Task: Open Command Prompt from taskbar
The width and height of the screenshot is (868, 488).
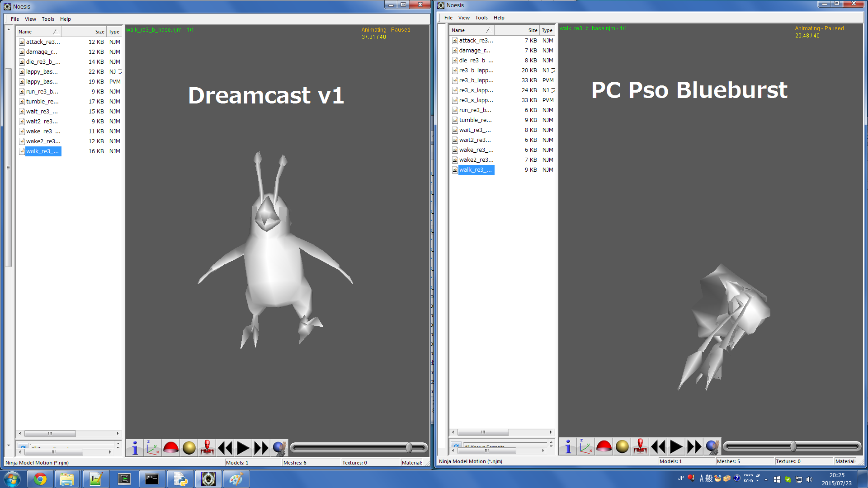Action: click(x=151, y=479)
